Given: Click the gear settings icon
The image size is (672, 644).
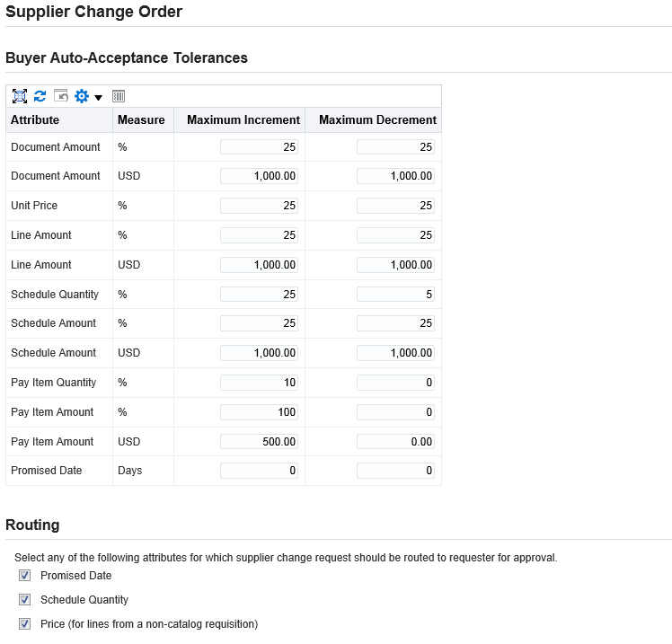Looking at the screenshot, I should [82, 96].
